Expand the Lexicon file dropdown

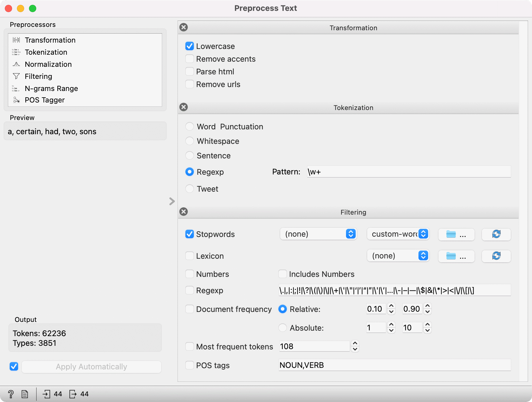pos(398,256)
